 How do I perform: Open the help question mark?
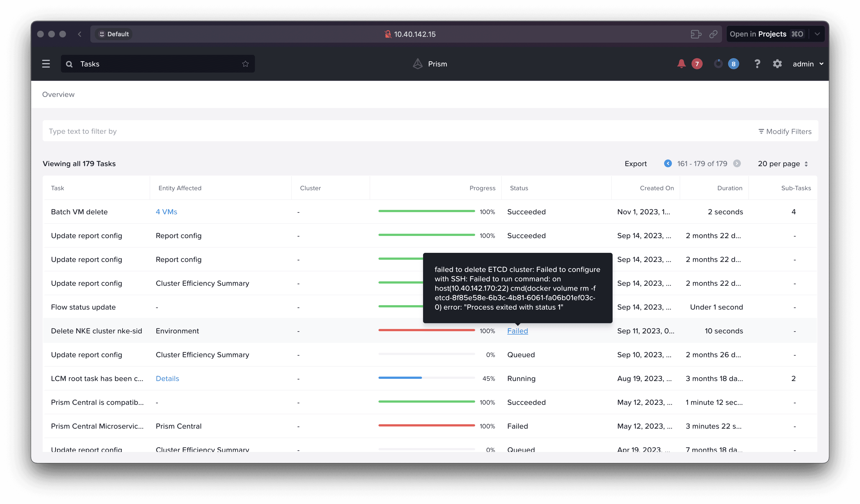[757, 64]
